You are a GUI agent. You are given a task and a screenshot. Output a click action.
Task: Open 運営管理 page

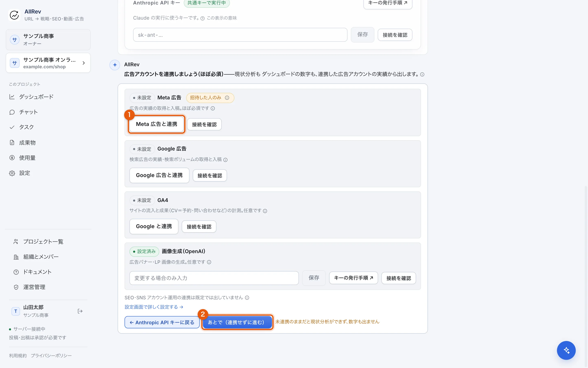[x=48, y=287]
